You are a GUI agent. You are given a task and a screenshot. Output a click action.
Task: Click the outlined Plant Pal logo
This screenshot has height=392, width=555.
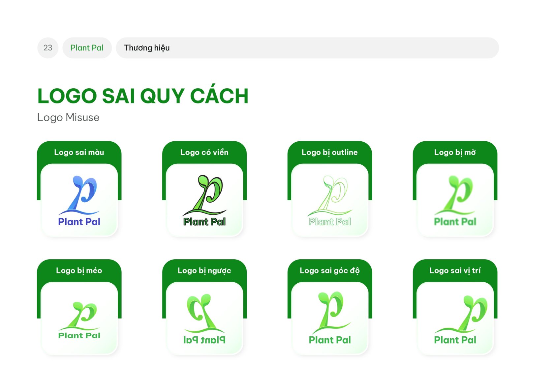(330, 201)
